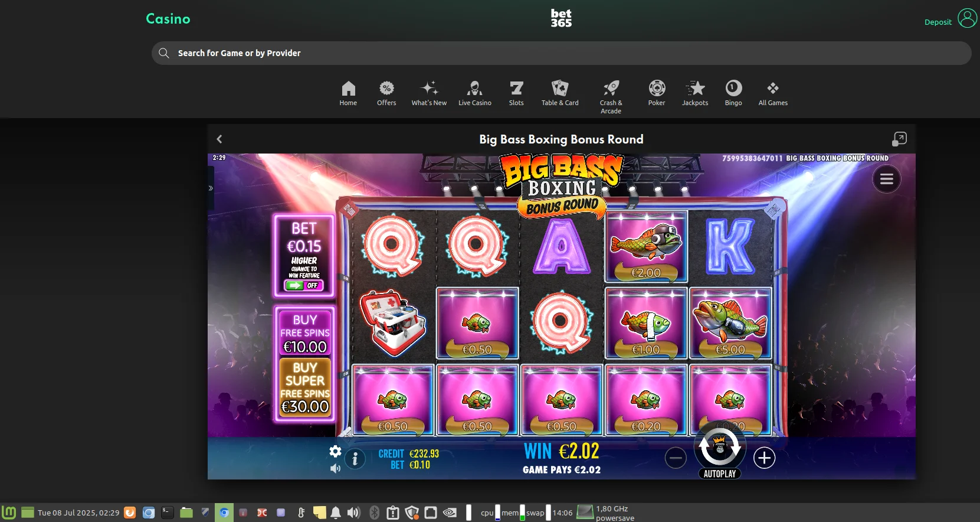Open the Table & Card category
The image size is (980, 522).
(x=560, y=93)
